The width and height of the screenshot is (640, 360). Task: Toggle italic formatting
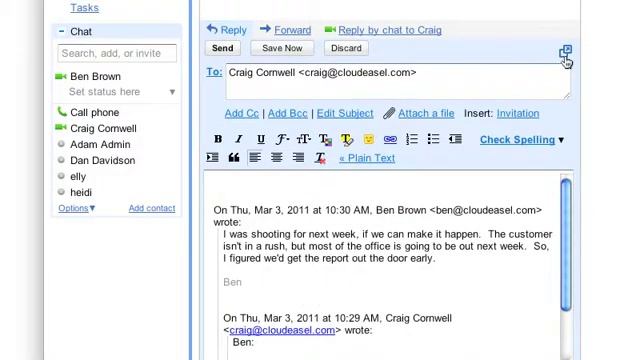(x=239, y=139)
